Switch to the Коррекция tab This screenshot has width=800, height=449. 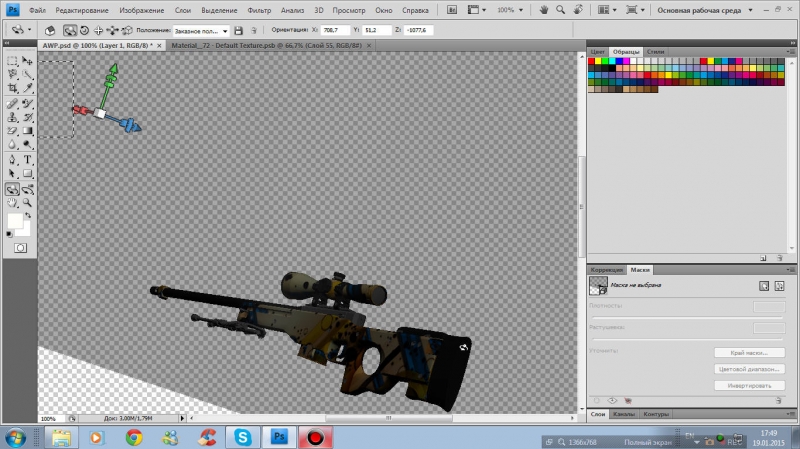607,269
